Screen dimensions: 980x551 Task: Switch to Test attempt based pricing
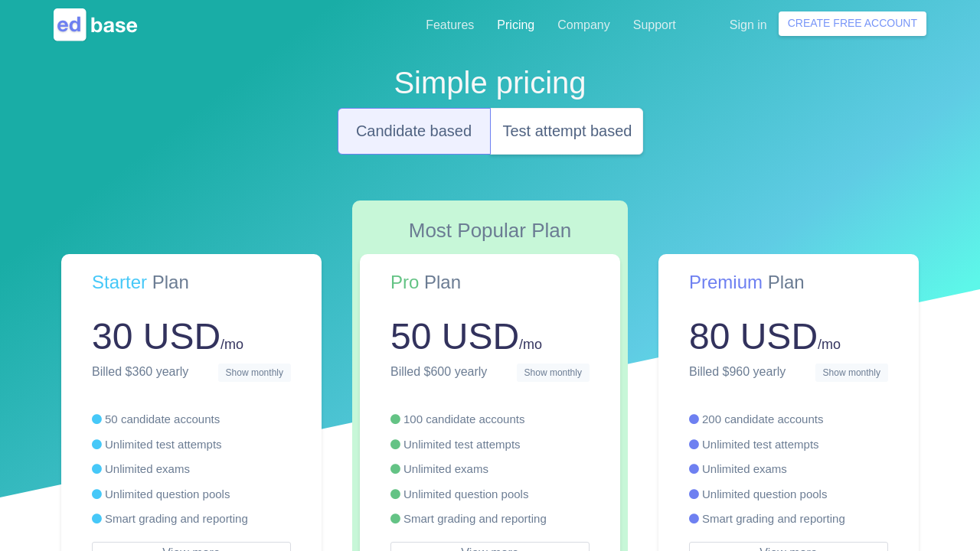[x=567, y=131]
